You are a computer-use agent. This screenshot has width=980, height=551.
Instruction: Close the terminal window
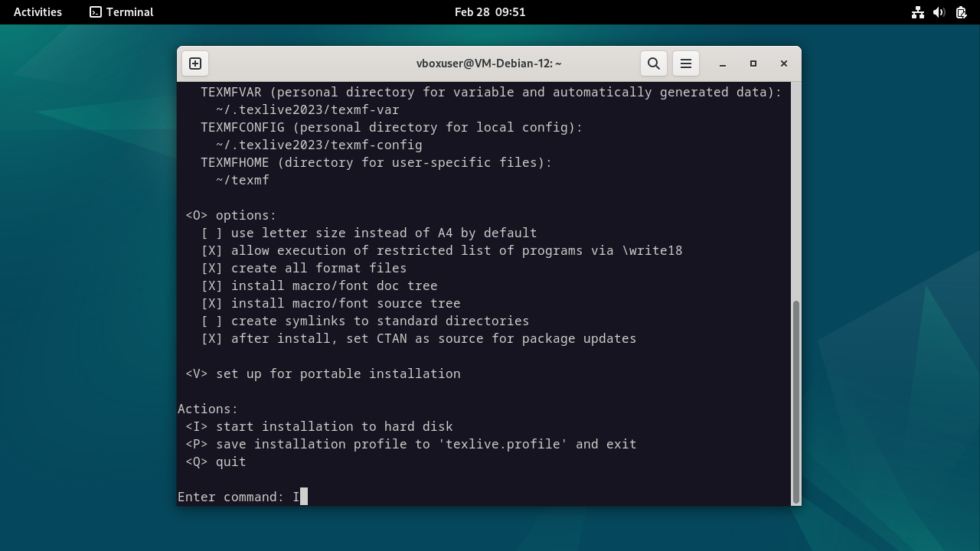click(x=784, y=64)
